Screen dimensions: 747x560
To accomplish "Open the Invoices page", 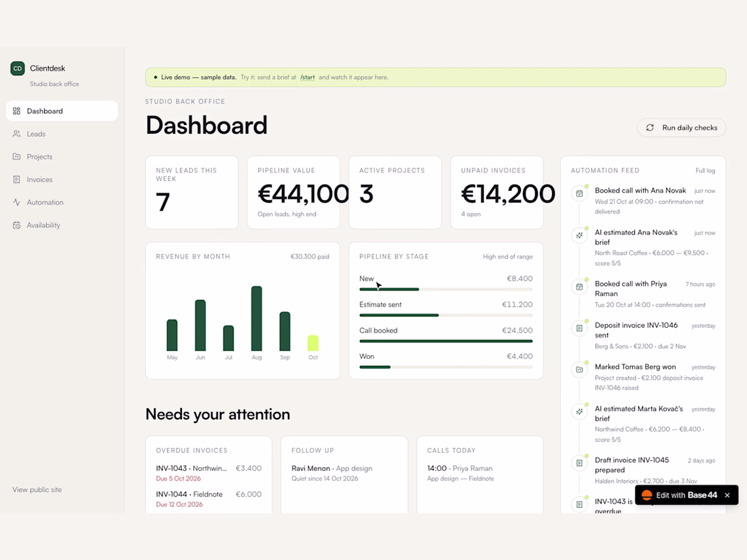I will tap(62, 179).
